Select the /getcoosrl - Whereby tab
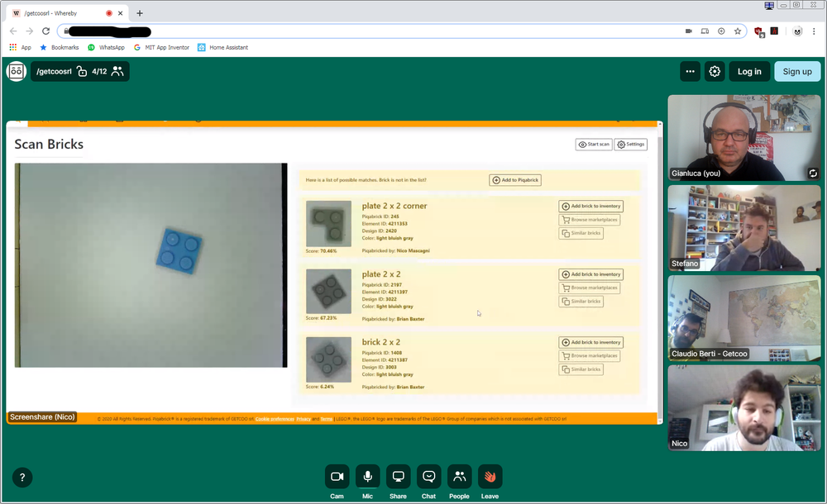 coord(68,13)
